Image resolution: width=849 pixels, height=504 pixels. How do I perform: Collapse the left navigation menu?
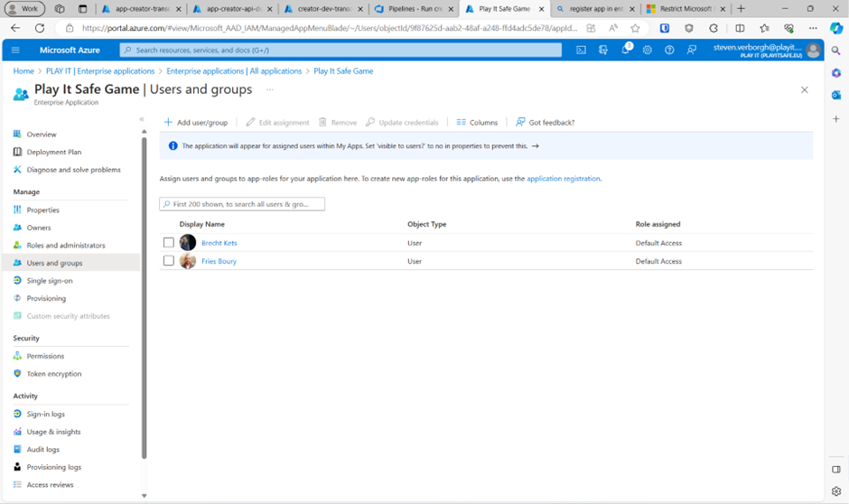pyautogui.click(x=142, y=119)
